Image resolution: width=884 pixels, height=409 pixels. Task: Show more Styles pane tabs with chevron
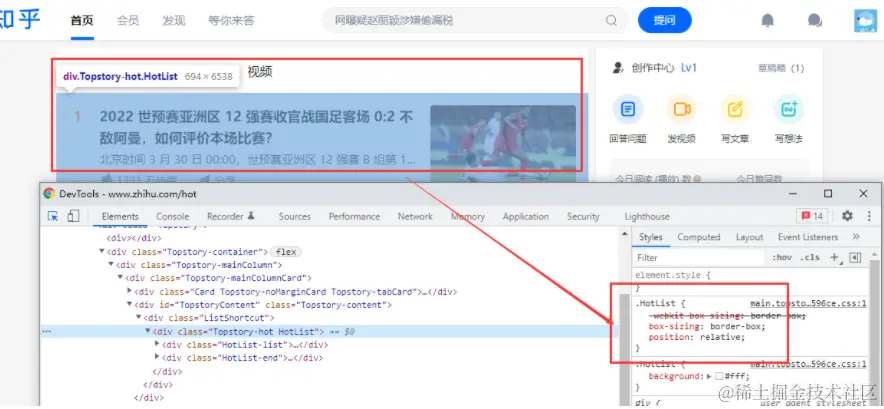[856, 237]
